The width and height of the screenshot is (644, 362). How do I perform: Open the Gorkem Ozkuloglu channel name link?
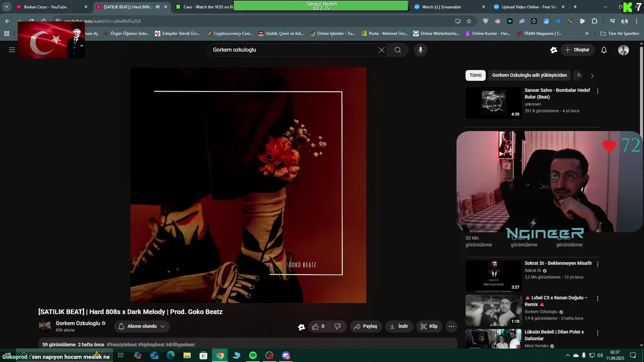click(78, 323)
